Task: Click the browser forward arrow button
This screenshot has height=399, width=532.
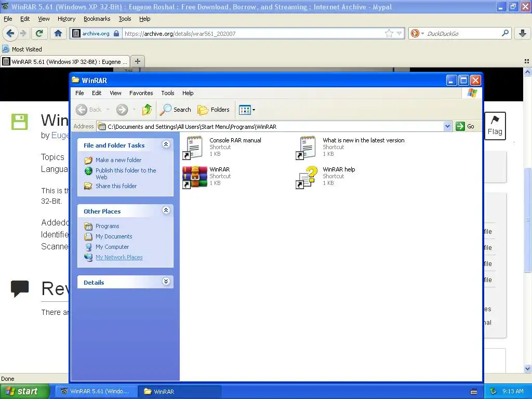Action: tap(23, 33)
